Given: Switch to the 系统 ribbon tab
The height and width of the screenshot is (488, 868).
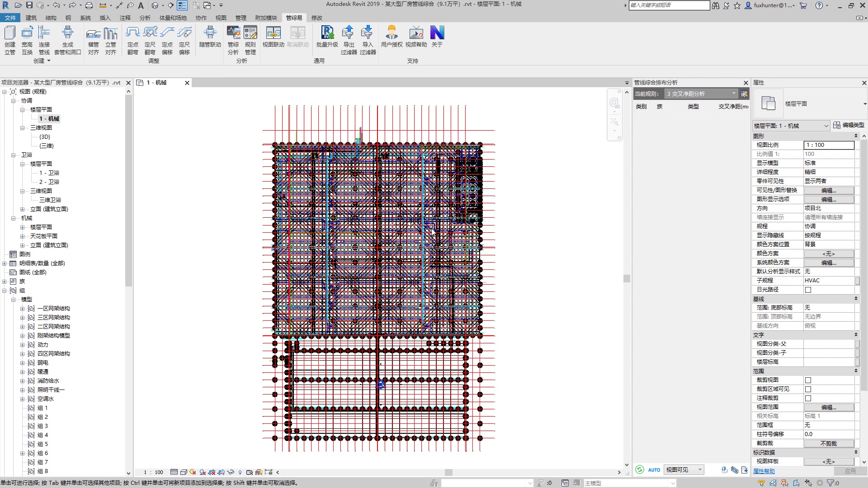Looking at the screenshot, I should tap(85, 18).
